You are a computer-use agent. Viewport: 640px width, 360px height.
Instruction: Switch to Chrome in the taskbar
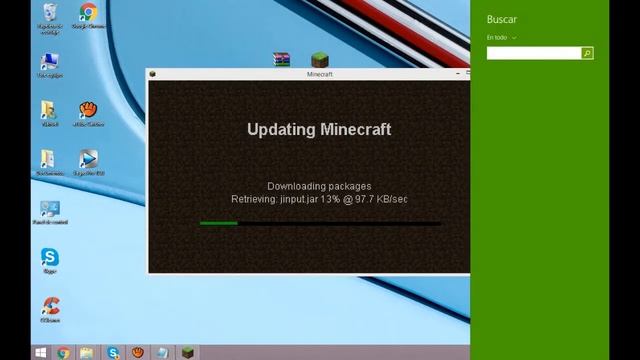click(x=63, y=353)
